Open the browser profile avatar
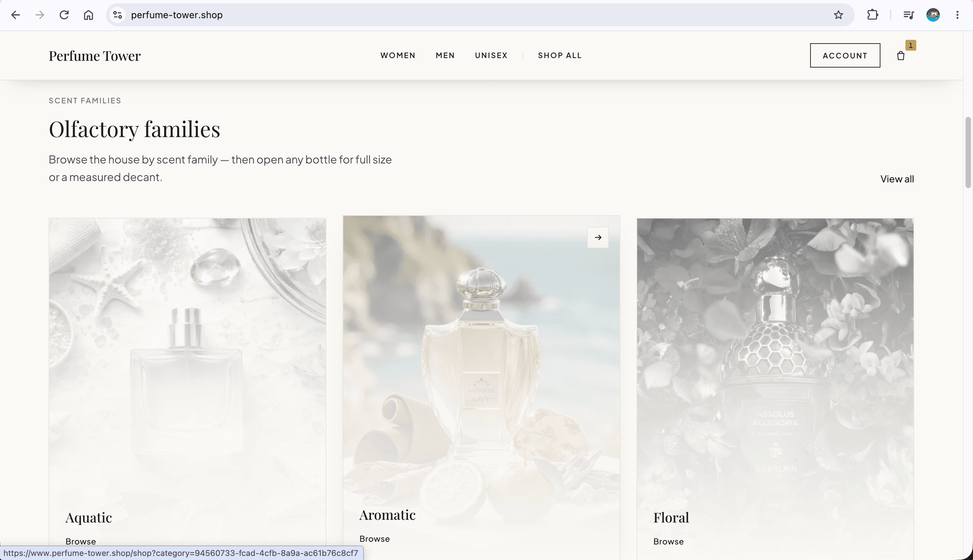 (x=933, y=15)
